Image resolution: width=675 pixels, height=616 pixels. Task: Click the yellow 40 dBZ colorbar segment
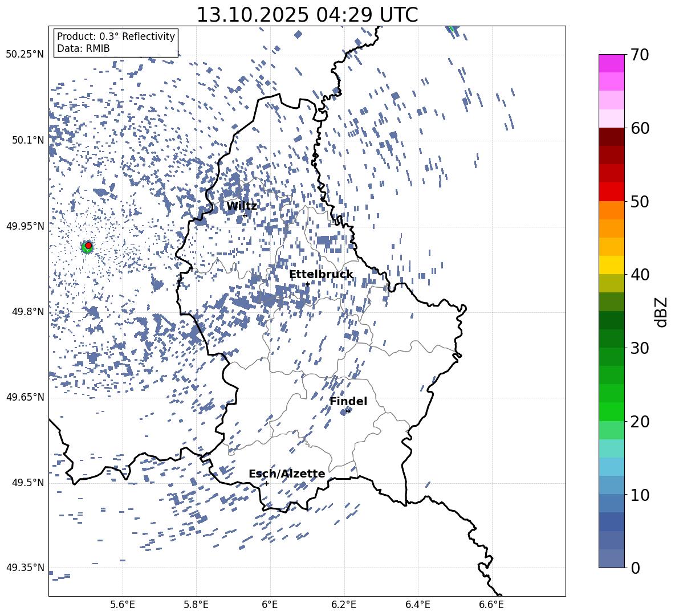612,266
